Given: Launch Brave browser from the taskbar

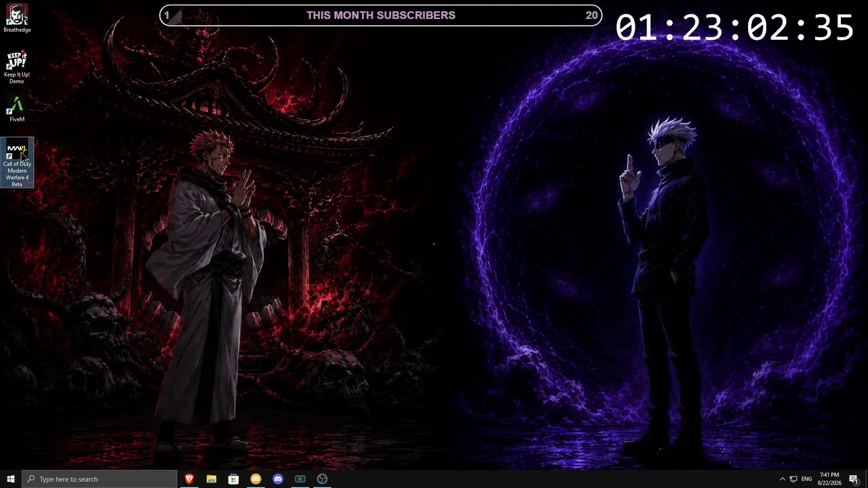Looking at the screenshot, I should tap(189, 479).
